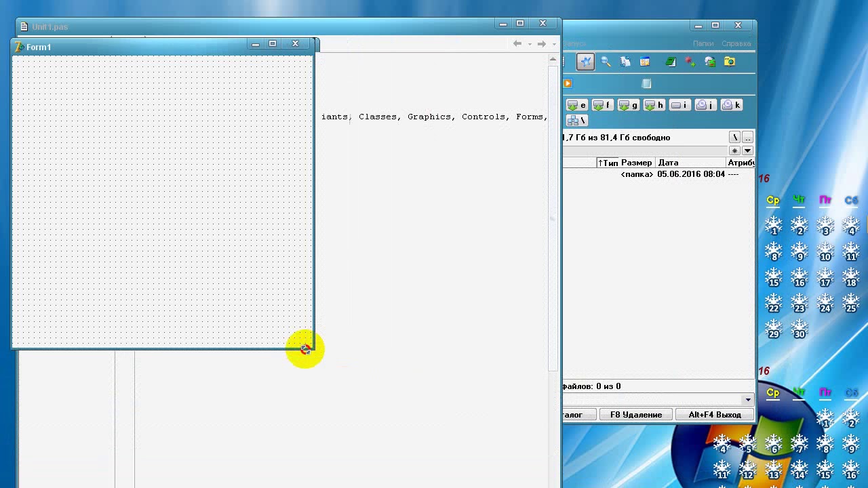
Task: Click the orange play arrow icon
Action: 568,83
